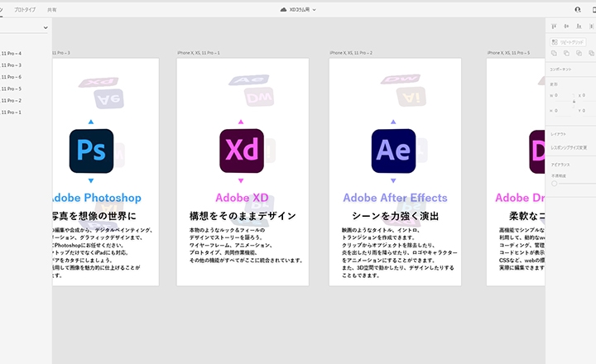Select the 11 Pro – 4 artboard layer

click(11, 53)
